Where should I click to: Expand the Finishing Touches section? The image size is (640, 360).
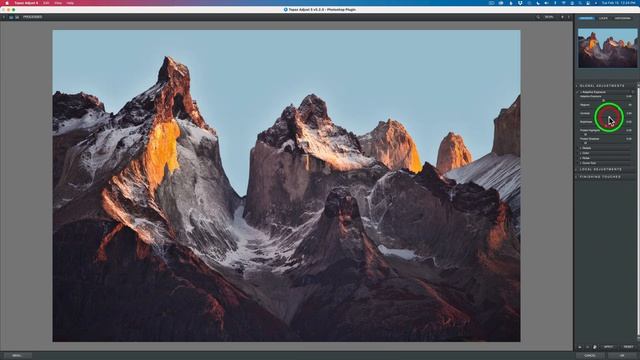point(599,177)
